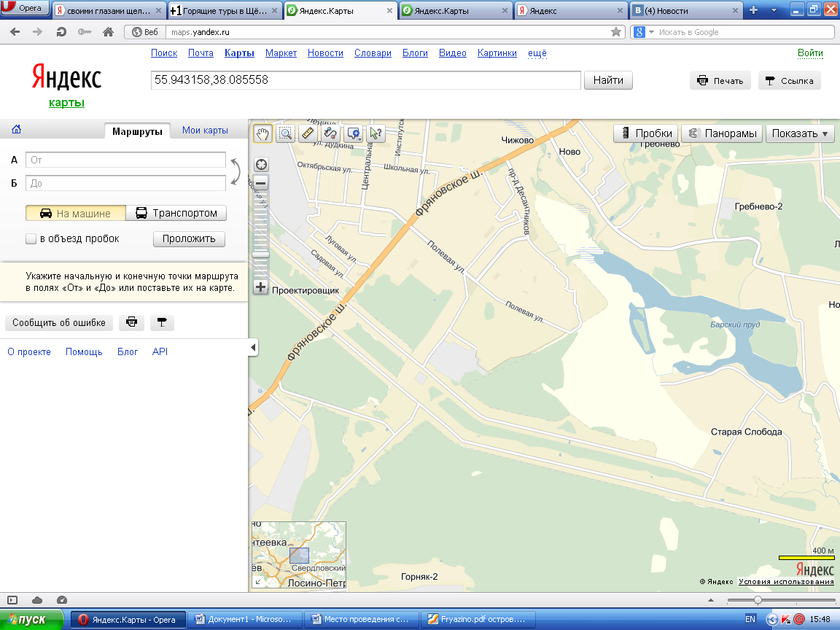
Task: Select the zoom magnifier map tool
Action: pos(286,133)
